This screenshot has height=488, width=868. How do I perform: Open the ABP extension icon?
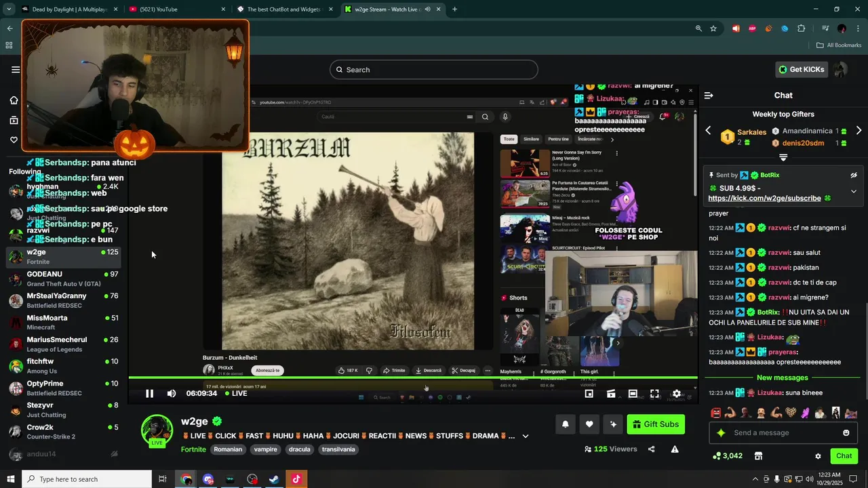[x=752, y=28]
